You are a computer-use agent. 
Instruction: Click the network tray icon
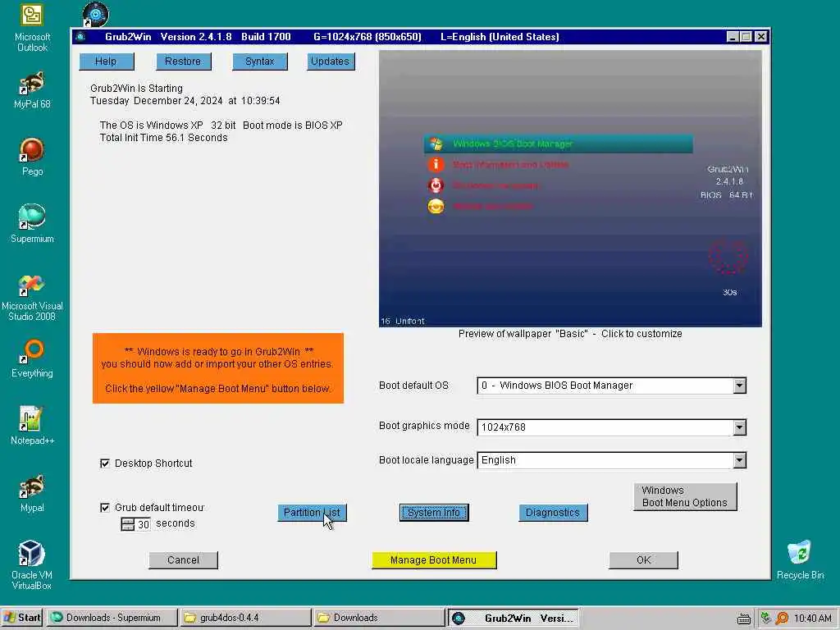[765, 618]
